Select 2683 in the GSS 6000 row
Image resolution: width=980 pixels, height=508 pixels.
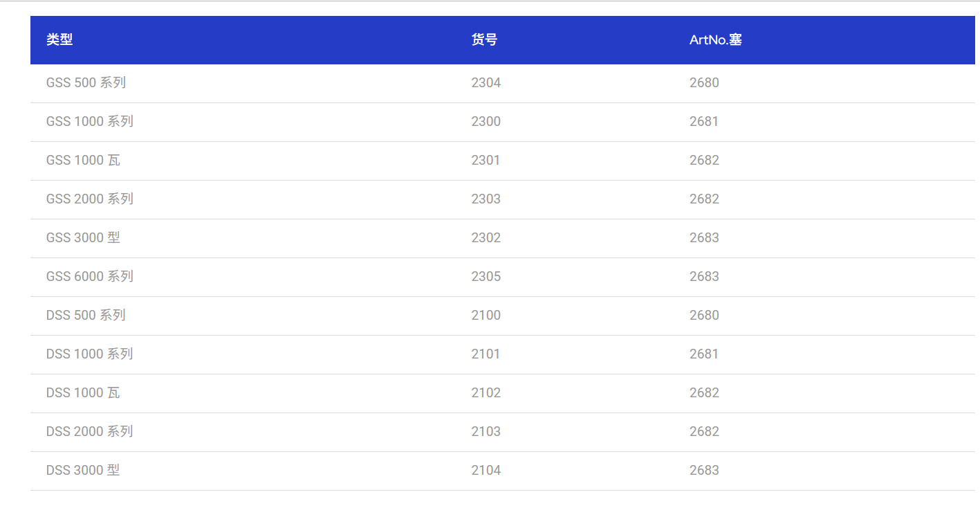(x=704, y=277)
